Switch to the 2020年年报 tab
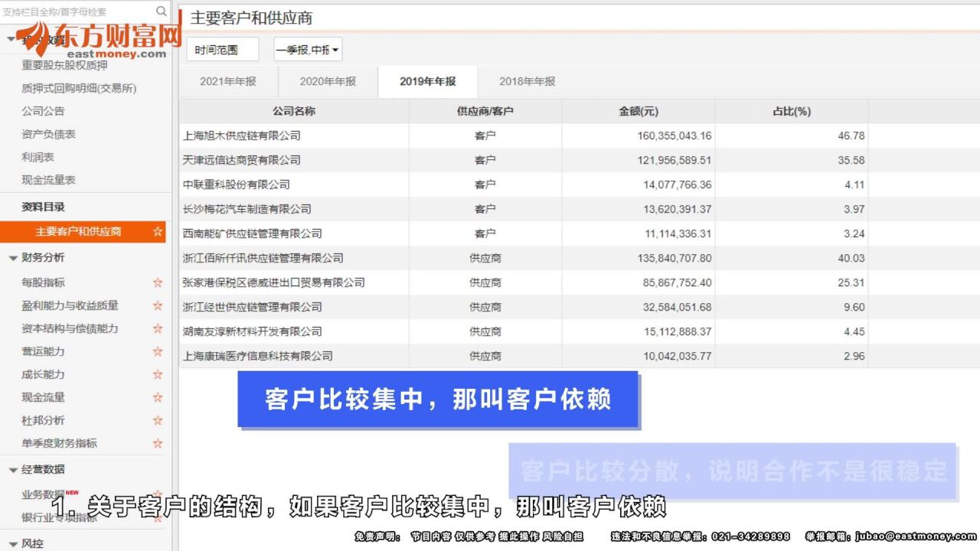 click(x=328, y=81)
